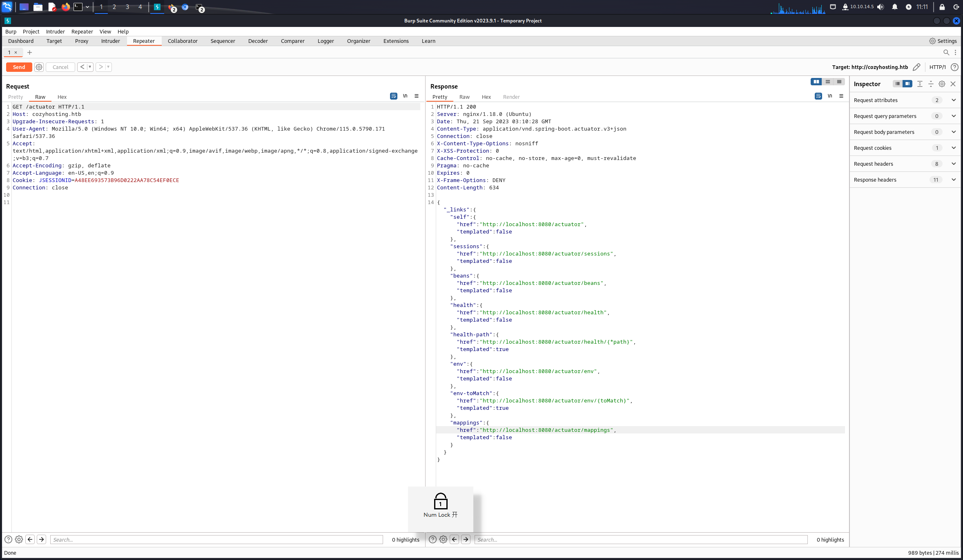This screenshot has height=560, width=963.
Task: Switch request view to Pretty
Action: [x=16, y=97]
